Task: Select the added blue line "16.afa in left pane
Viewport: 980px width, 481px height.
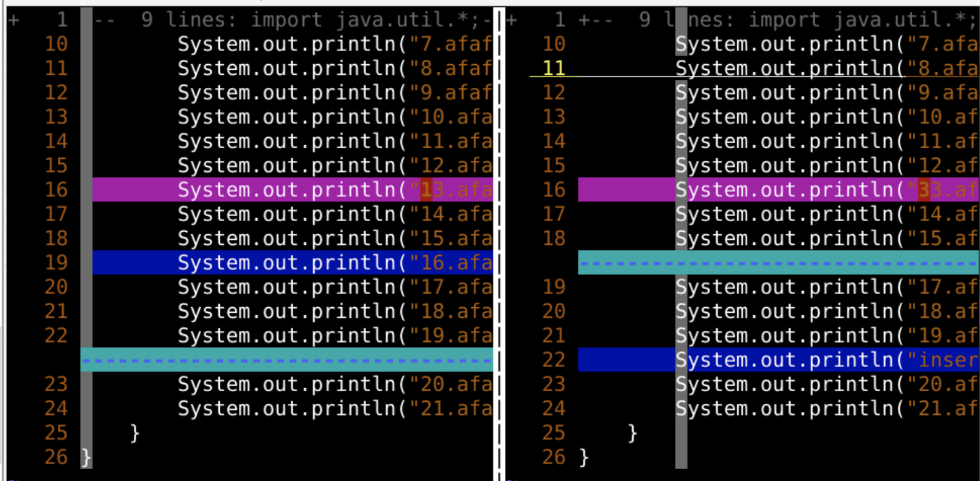Action: pos(293,262)
